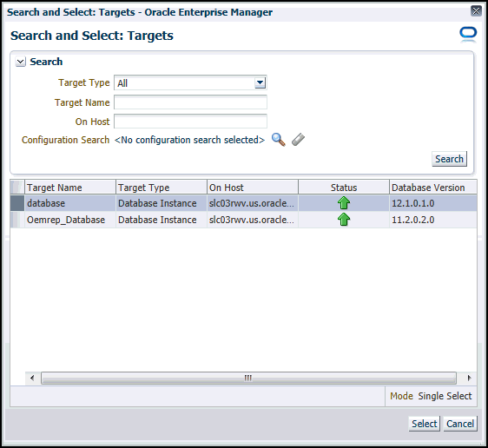Click host cell in the database row
Viewport: 488px width, 448px height.
(253, 203)
